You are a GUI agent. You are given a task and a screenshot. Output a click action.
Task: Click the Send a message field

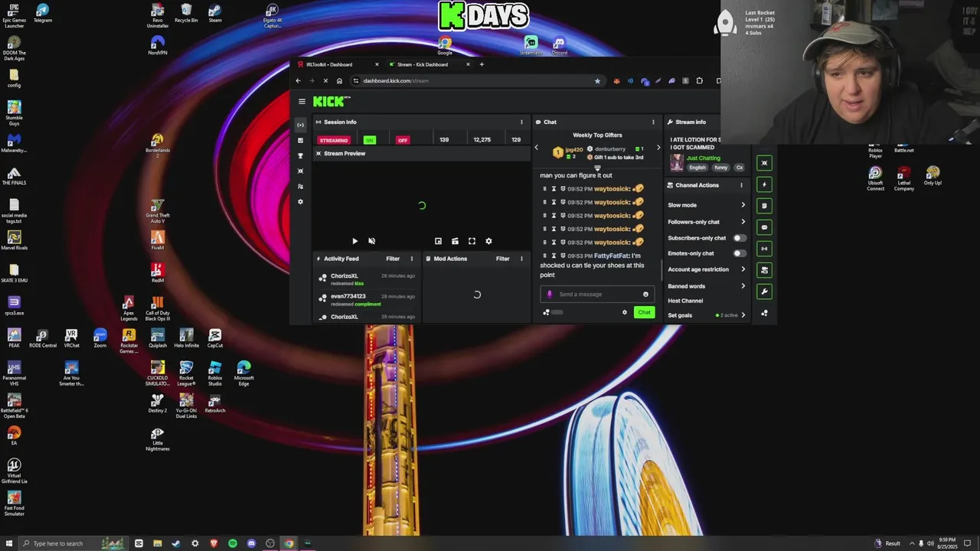pyautogui.click(x=596, y=294)
